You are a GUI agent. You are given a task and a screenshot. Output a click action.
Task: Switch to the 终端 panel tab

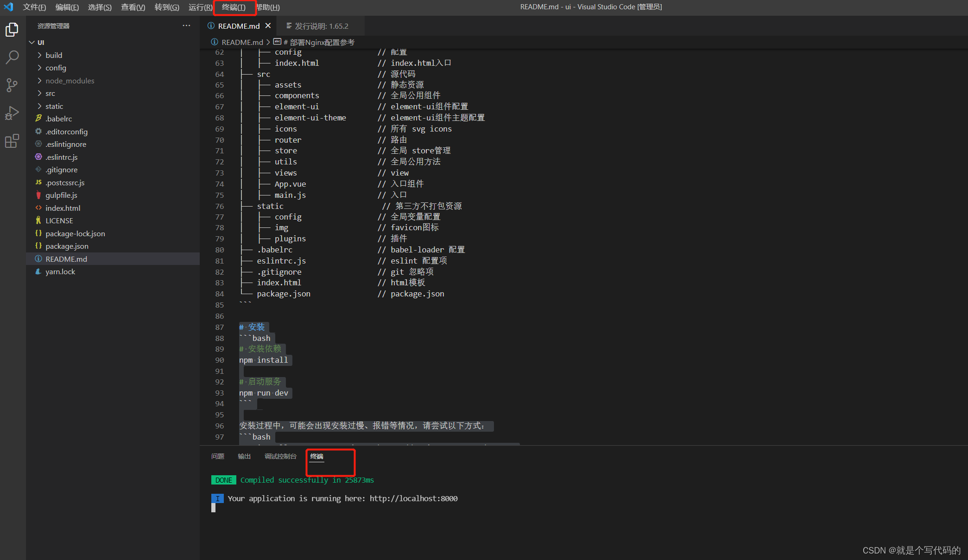click(x=317, y=456)
